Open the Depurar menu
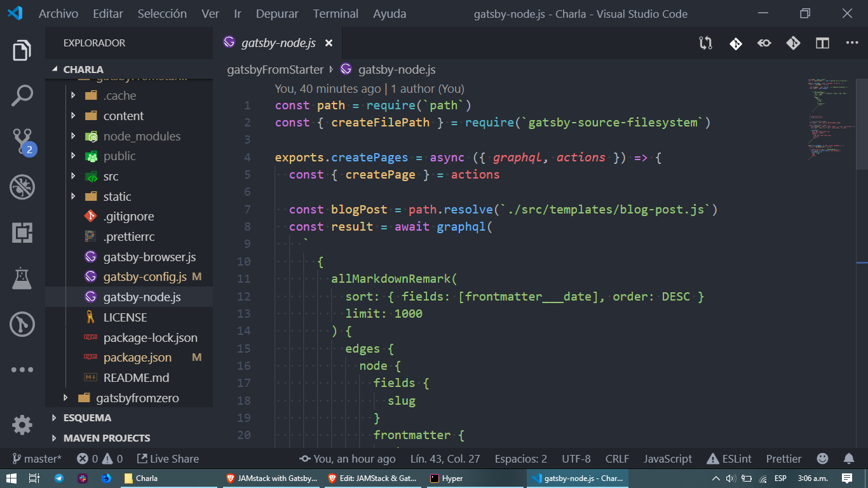868x488 pixels. pyautogui.click(x=278, y=13)
